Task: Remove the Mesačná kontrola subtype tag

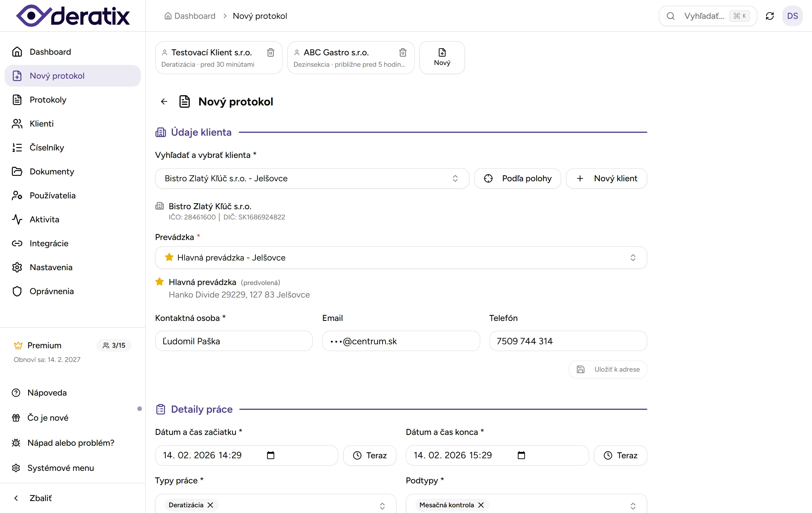Action: [x=481, y=504]
